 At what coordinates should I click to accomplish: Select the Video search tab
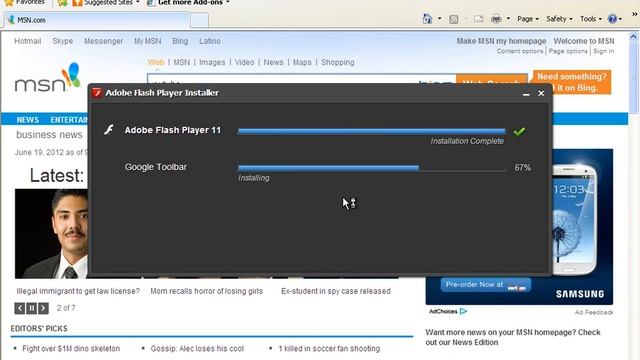coord(244,62)
